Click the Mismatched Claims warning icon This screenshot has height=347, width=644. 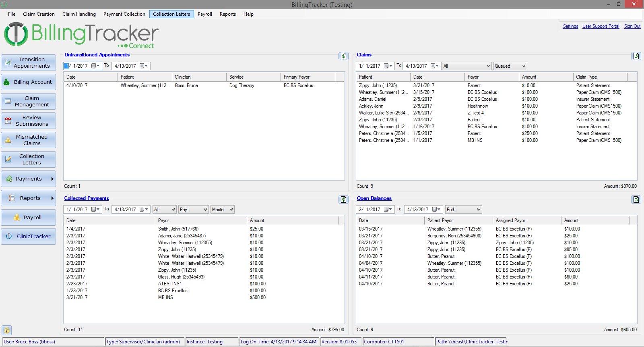click(8, 140)
